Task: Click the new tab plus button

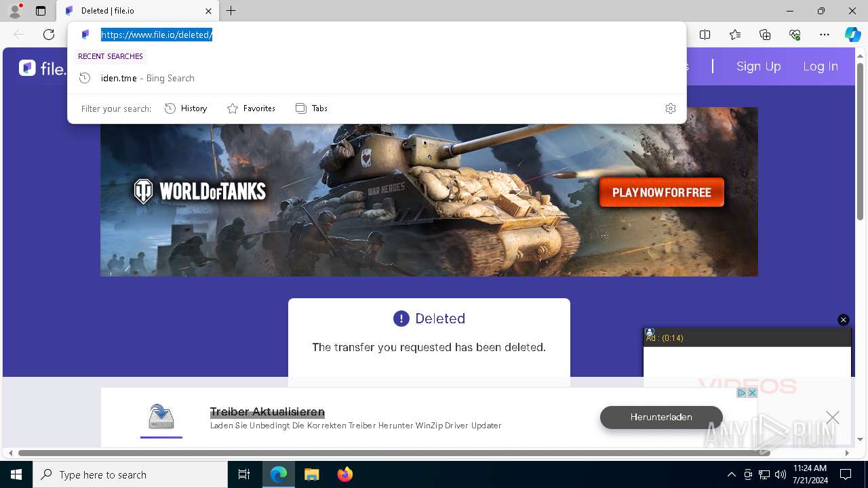Action: [231, 11]
